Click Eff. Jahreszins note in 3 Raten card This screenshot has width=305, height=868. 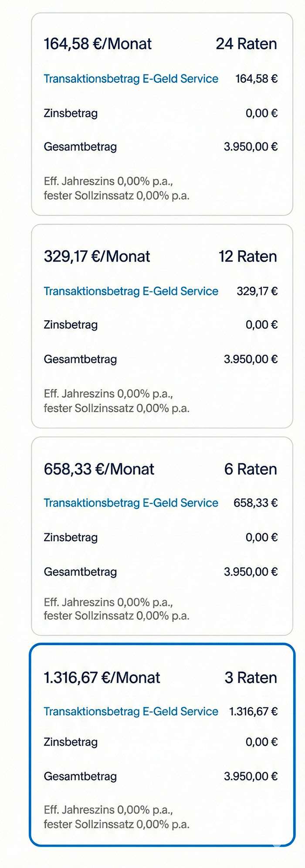click(108, 810)
